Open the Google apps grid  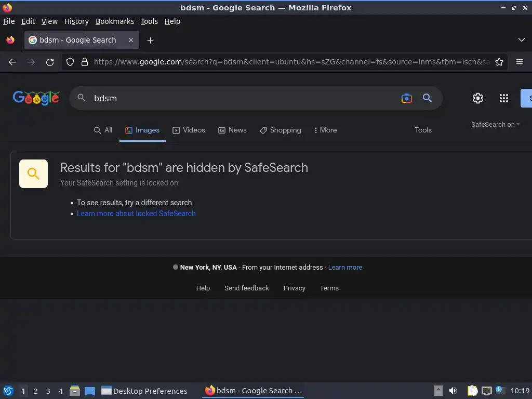504,98
